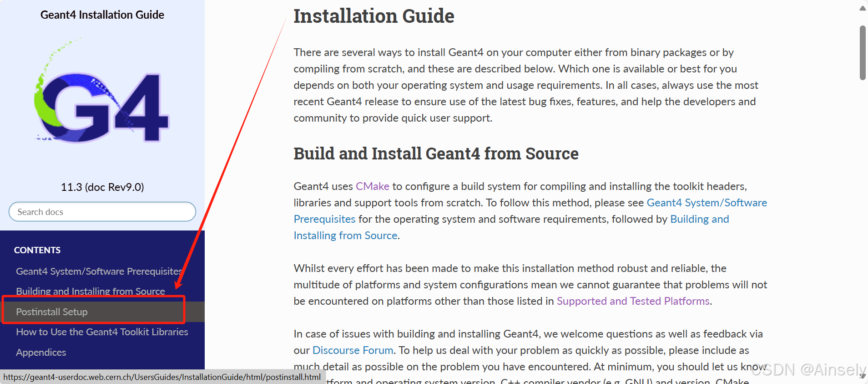Click the CONTENTS caption in sidebar
868x384 pixels.
[37, 250]
